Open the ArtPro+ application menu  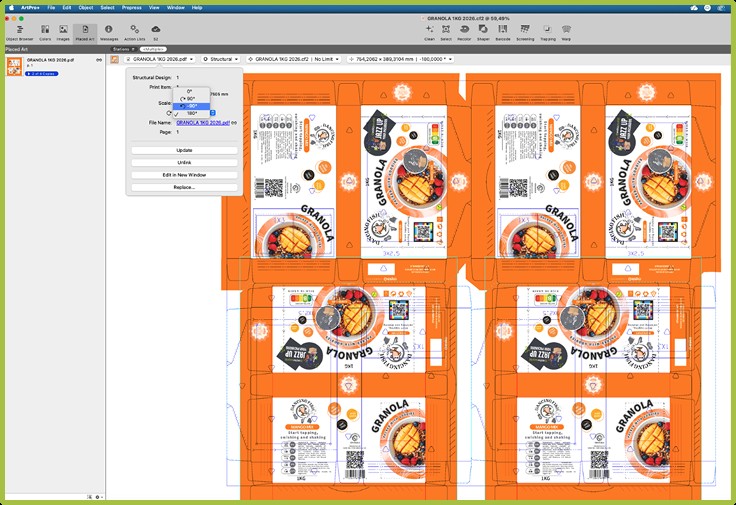(30, 8)
